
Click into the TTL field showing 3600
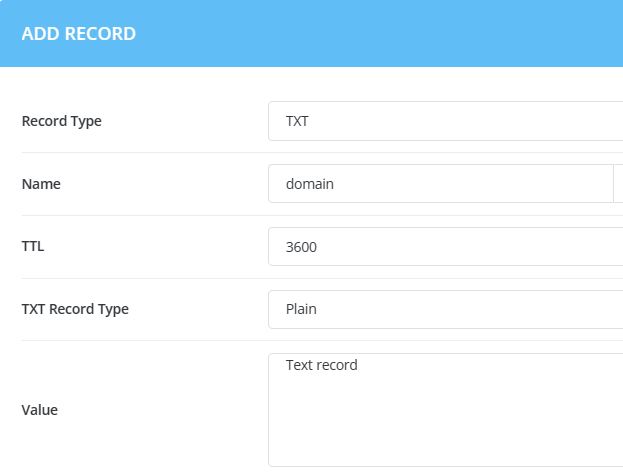pos(445,247)
